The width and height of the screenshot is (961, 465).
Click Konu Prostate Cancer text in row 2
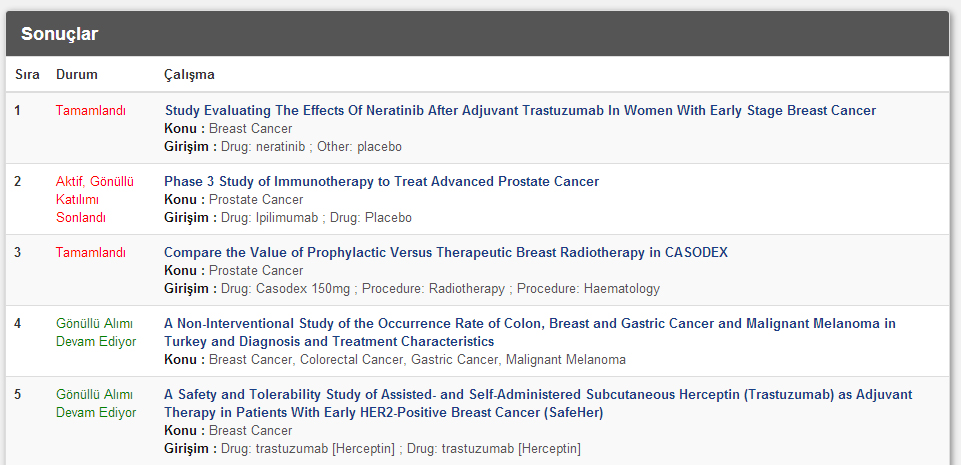(x=234, y=200)
